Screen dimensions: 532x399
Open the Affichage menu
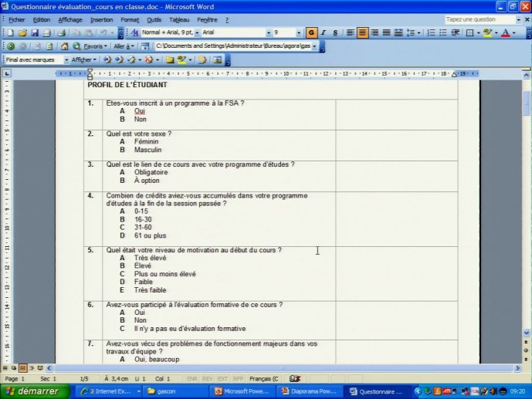point(70,20)
